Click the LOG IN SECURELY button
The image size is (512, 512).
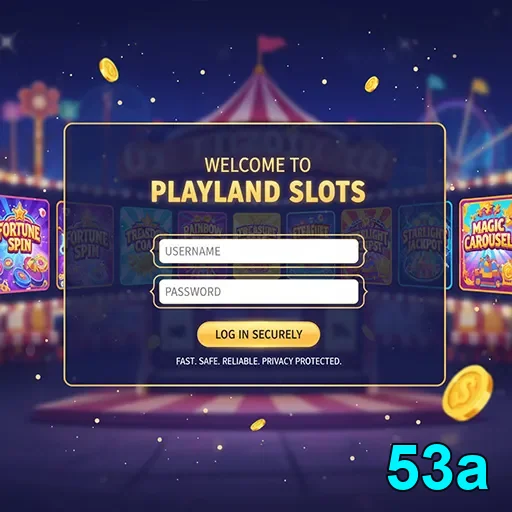point(259,334)
